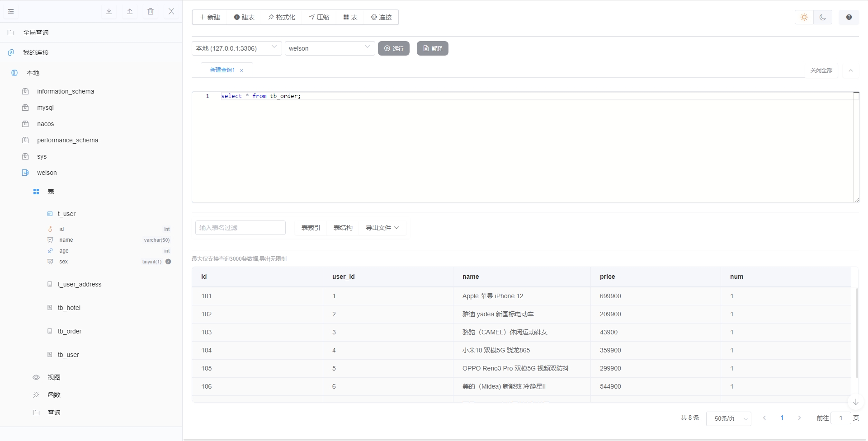Open the 50条/页 page size dropdown

click(729, 418)
